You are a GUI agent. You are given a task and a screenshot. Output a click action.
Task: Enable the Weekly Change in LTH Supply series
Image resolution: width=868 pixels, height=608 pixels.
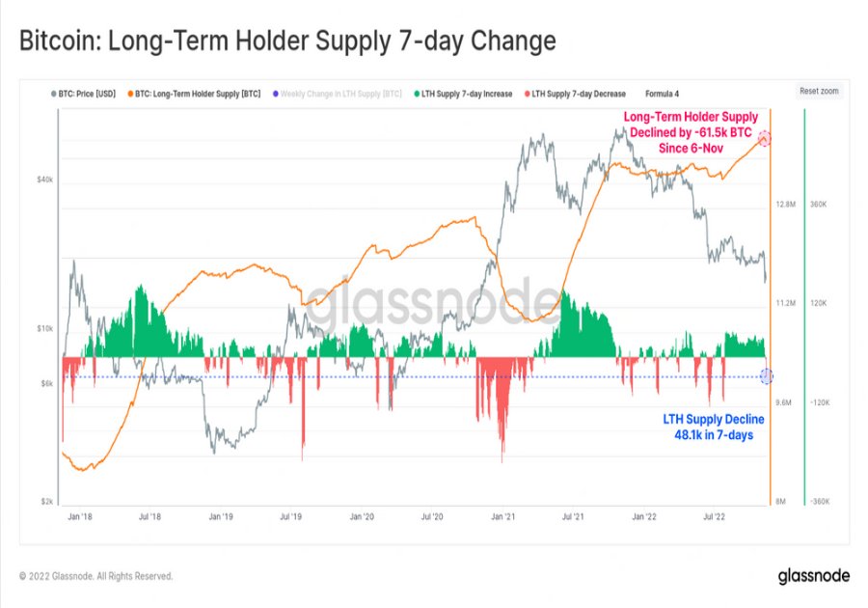[x=338, y=95]
